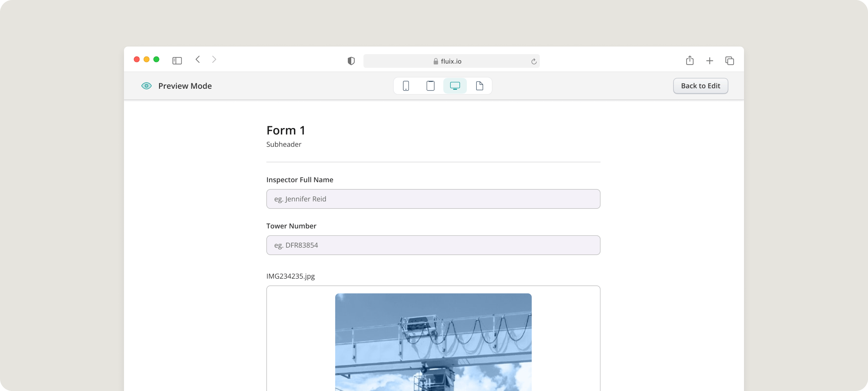Toggle the browser sidebar
Image resolution: width=868 pixels, height=391 pixels.
(x=177, y=61)
